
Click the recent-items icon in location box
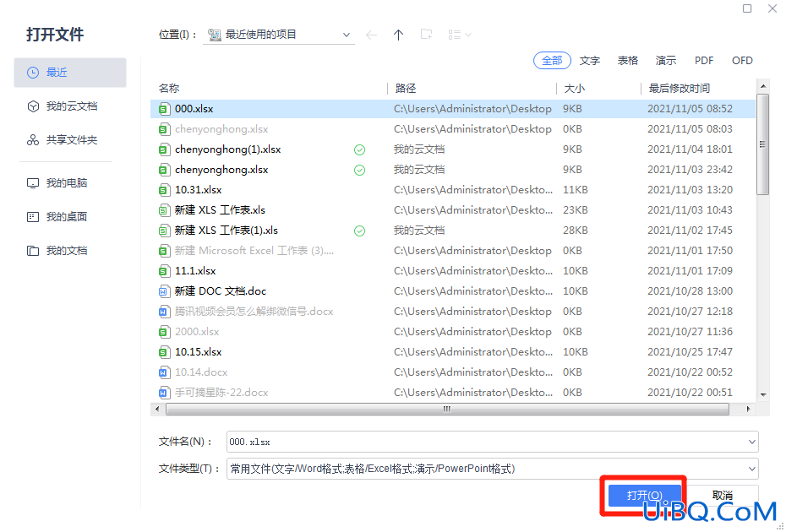click(x=215, y=35)
